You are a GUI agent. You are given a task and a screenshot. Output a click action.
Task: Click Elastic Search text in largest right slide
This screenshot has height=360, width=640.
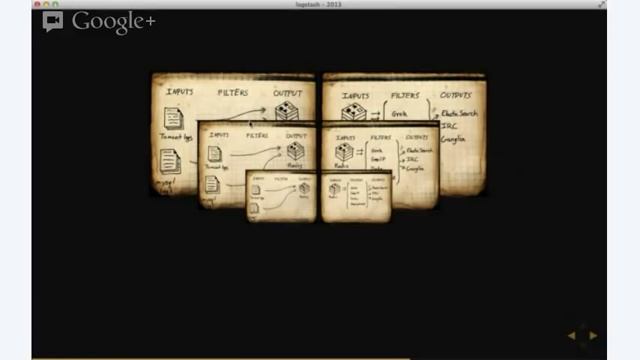(459, 113)
